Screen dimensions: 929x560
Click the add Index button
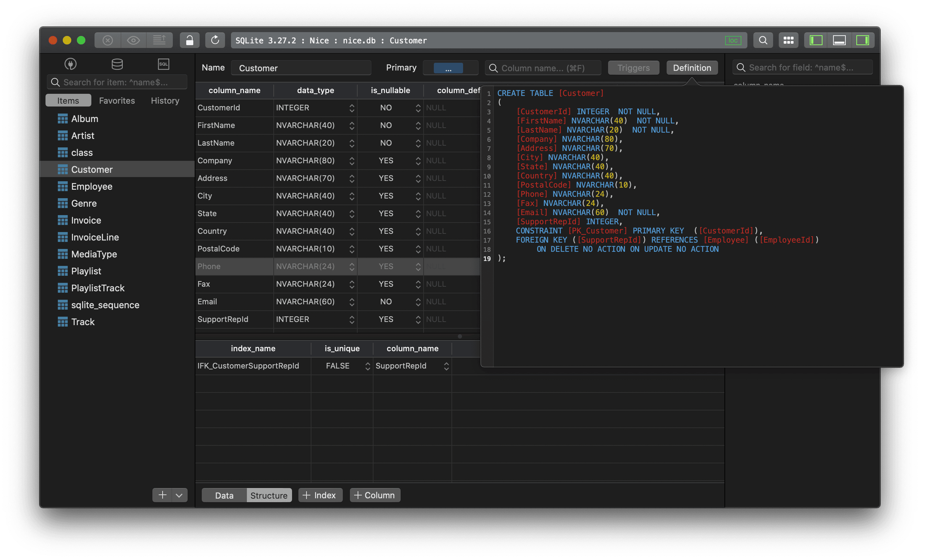pyautogui.click(x=320, y=495)
